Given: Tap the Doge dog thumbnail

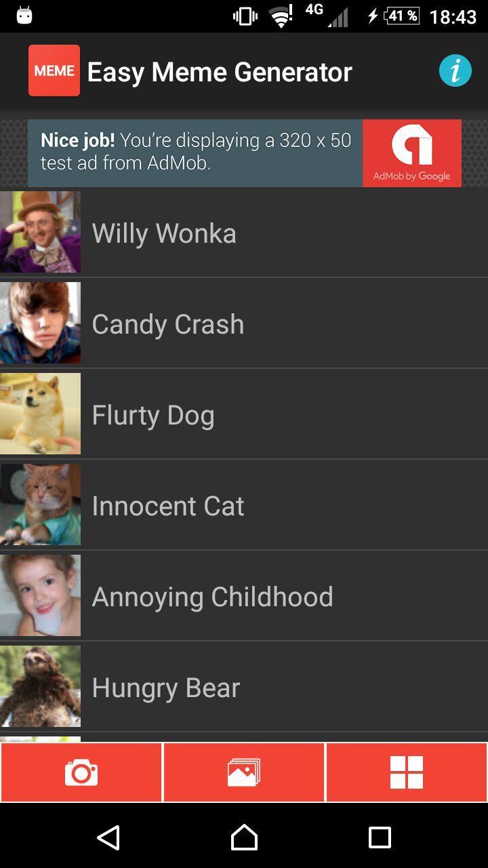Looking at the screenshot, I should click(40, 414).
